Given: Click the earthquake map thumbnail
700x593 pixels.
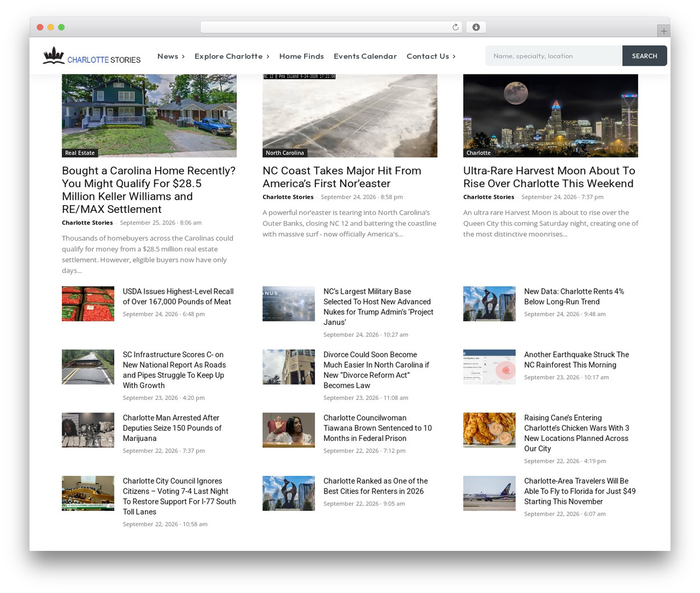Looking at the screenshot, I should coord(489,367).
